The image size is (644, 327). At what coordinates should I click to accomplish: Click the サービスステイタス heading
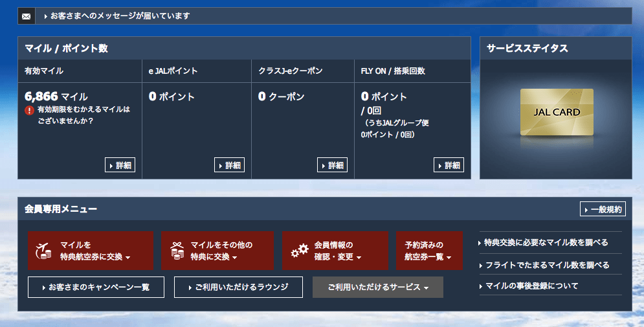pyautogui.click(x=527, y=48)
